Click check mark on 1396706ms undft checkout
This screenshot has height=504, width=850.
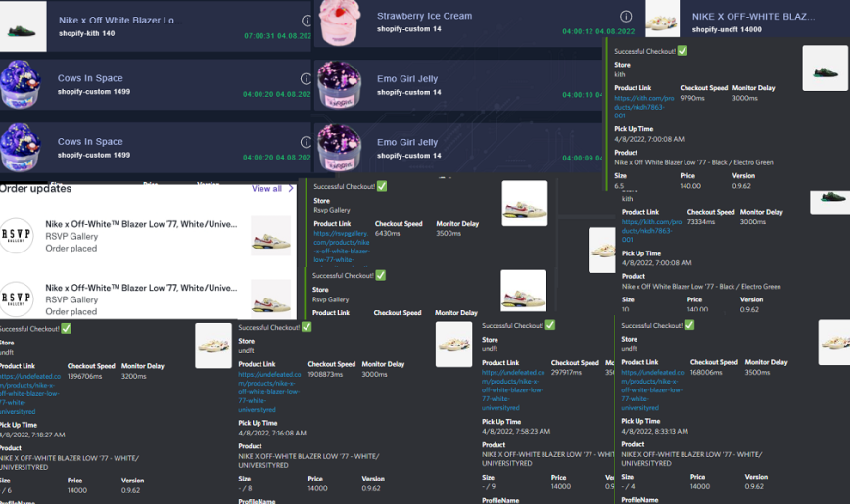coord(67,329)
